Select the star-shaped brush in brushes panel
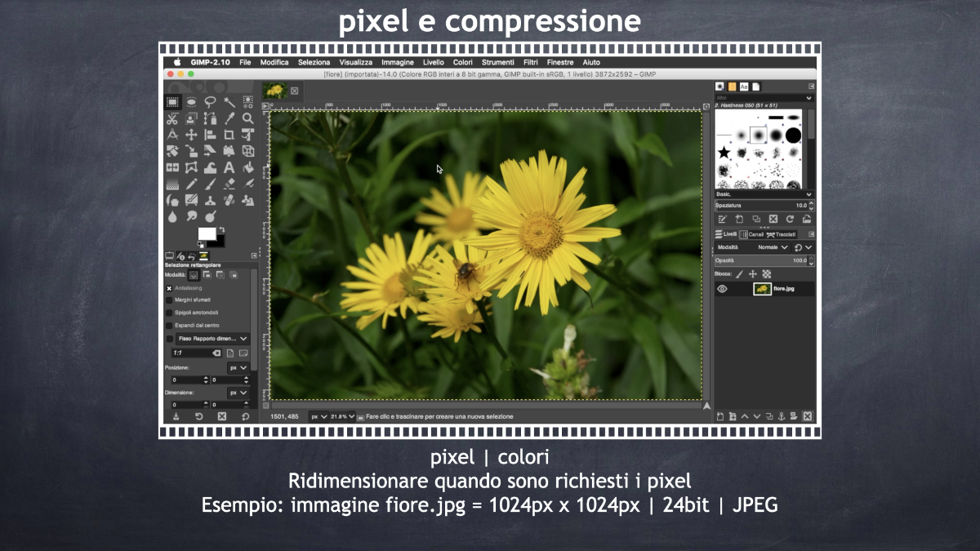This screenshot has width=980, height=551. point(724,153)
